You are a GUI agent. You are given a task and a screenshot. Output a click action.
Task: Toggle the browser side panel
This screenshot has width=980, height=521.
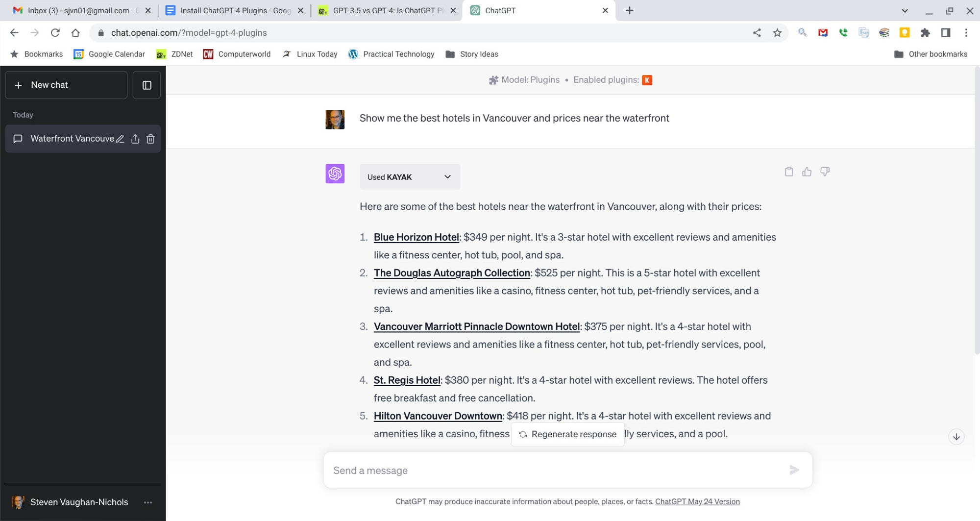pos(945,33)
